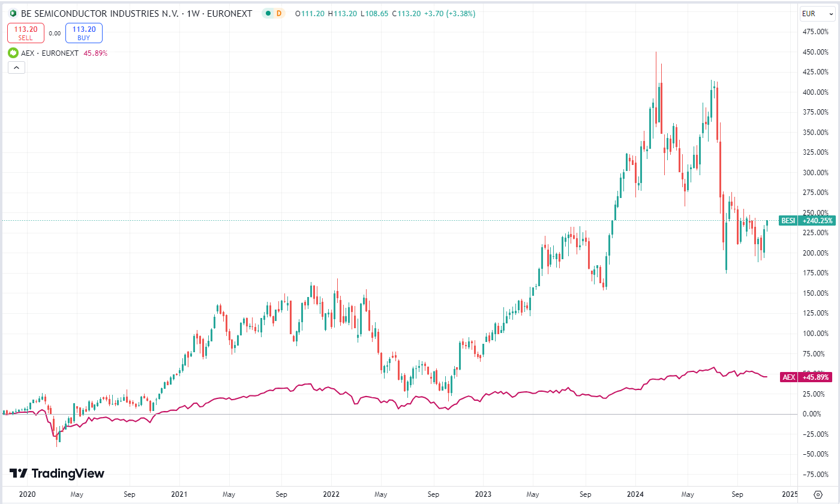Click the 400.00% price axis label
Image resolution: width=840 pixels, height=504 pixels.
point(815,92)
